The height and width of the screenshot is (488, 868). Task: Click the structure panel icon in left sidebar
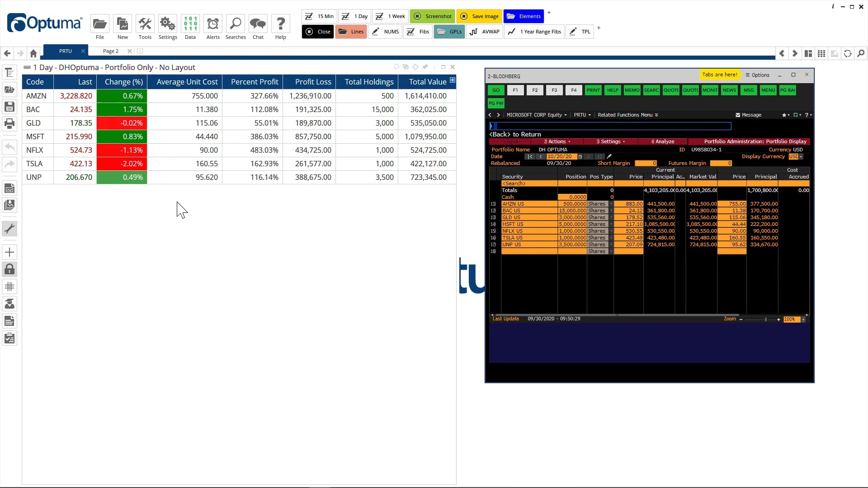coord(9,72)
